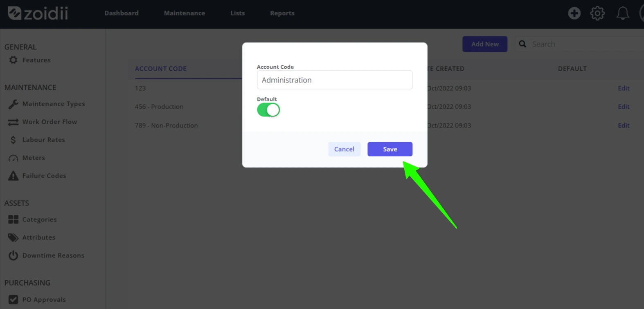Open Categories in the sidebar
This screenshot has height=309, width=644.
[x=40, y=219]
